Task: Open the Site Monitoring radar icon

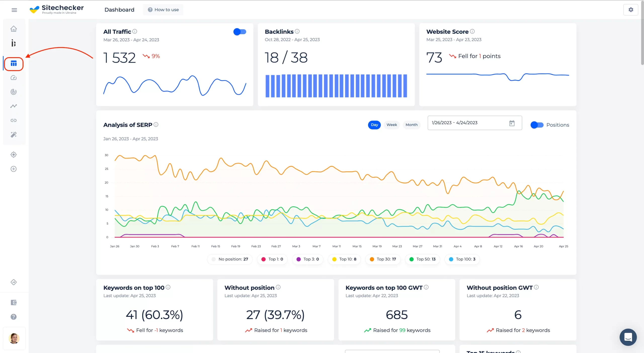Action: coord(14,92)
